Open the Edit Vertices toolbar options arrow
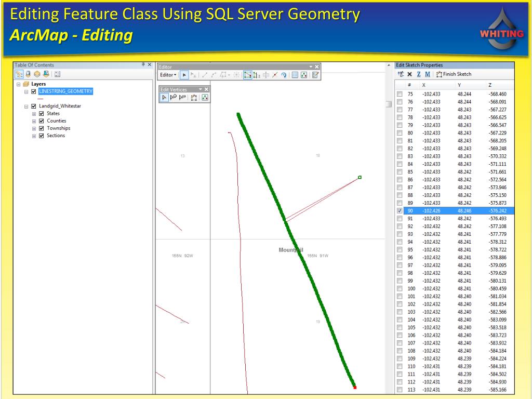 [200, 89]
